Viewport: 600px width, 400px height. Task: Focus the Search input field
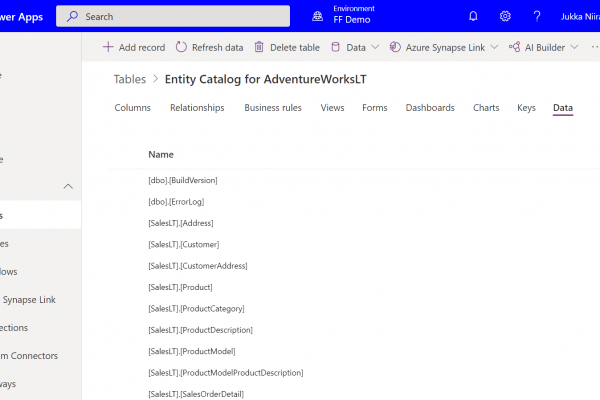coord(173,16)
